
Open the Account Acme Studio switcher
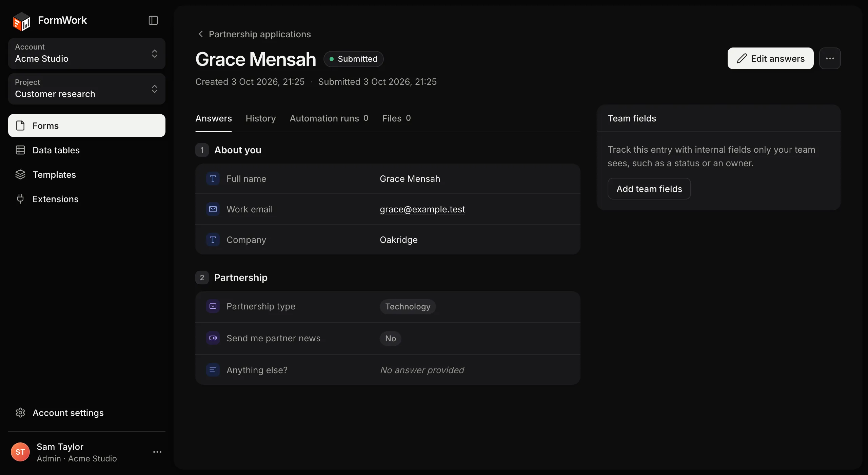(x=87, y=53)
